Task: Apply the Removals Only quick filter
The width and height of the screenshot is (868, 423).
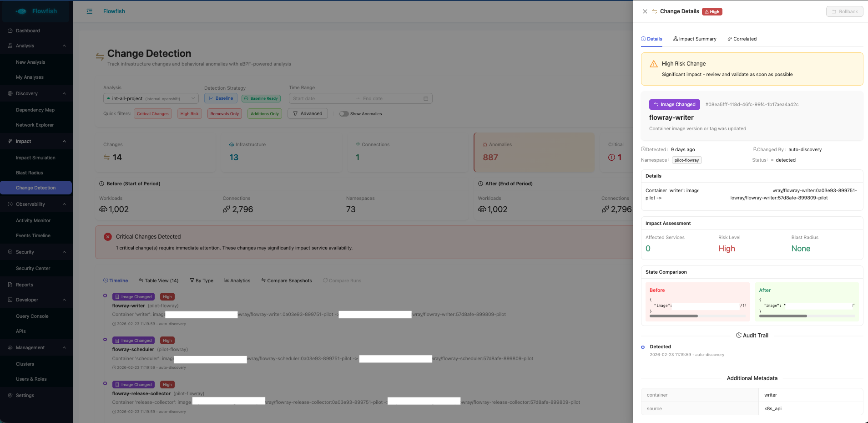Action: 225,114
